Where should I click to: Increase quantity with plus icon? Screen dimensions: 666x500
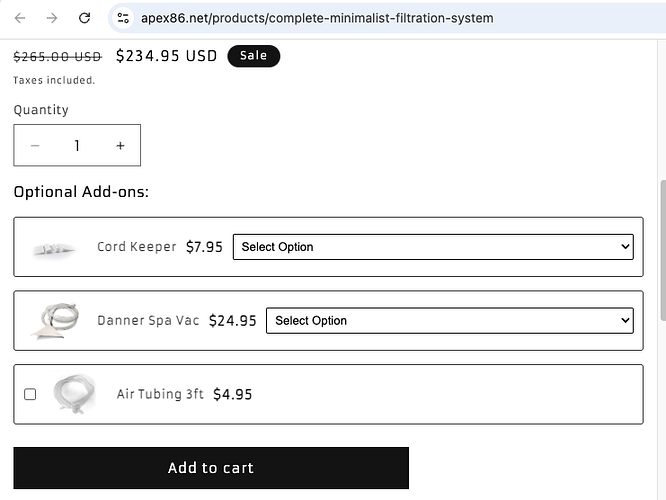[120, 146]
